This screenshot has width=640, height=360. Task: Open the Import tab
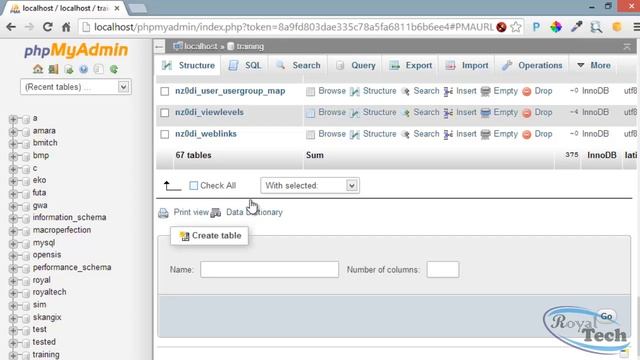click(467, 65)
